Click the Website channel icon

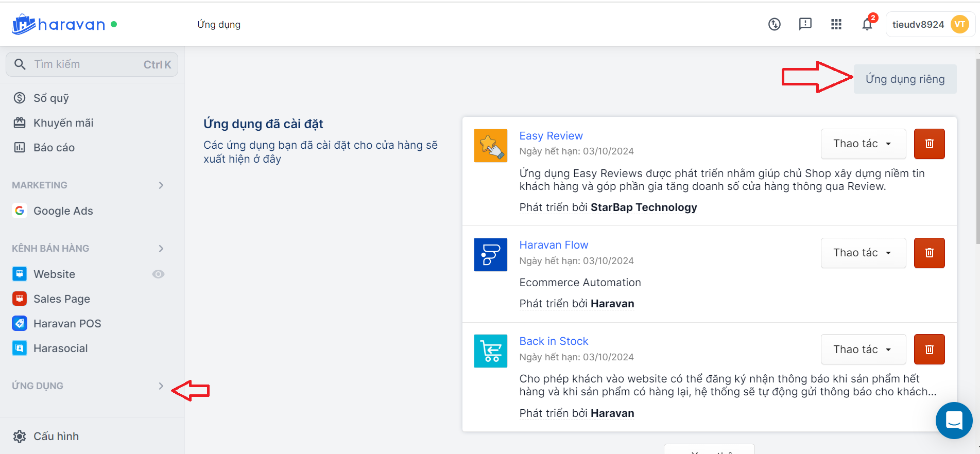click(20, 274)
